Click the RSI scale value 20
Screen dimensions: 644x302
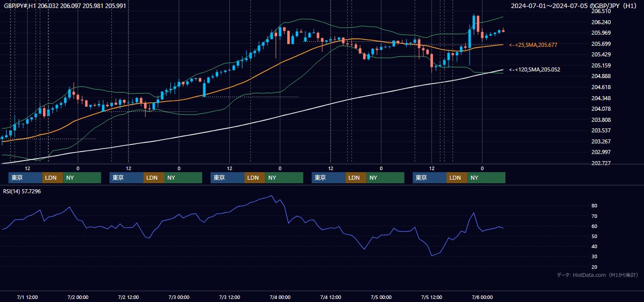point(595,267)
